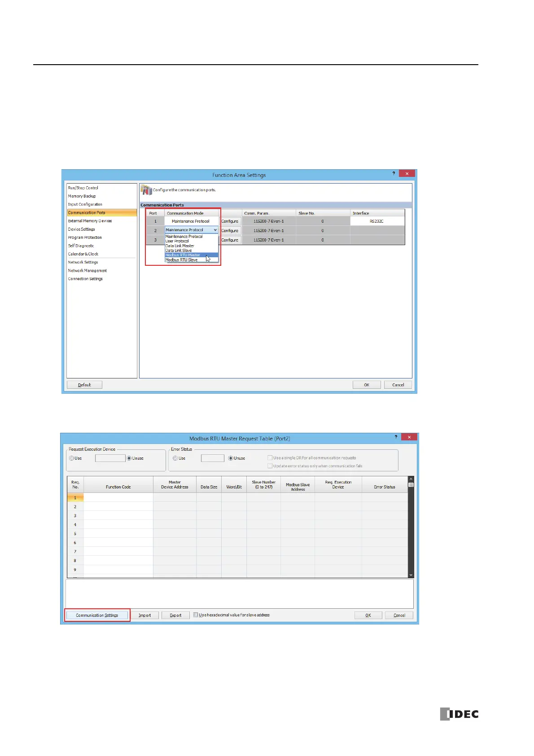Click port 1's 115200-7-Even-1 comm parameter cell
Viewport: 534px width, 756px height.
(269, 221)
